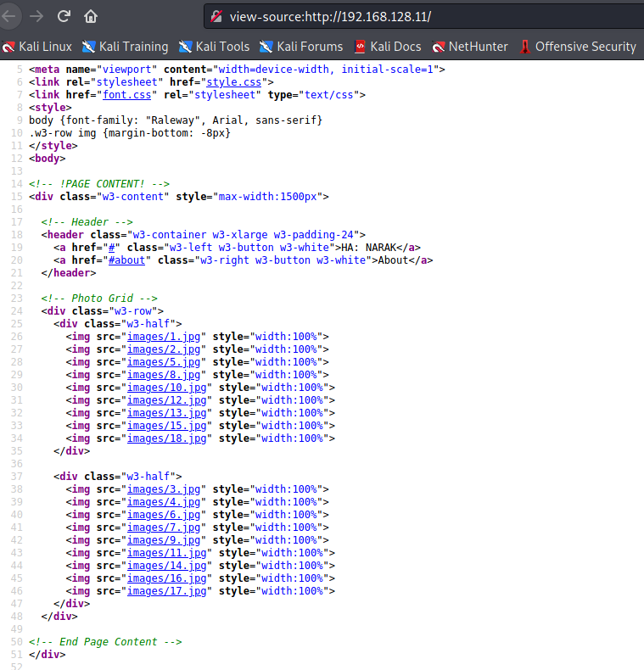Open the Kali Linux bookmark

pyautogui.click(x=37, y=47)
